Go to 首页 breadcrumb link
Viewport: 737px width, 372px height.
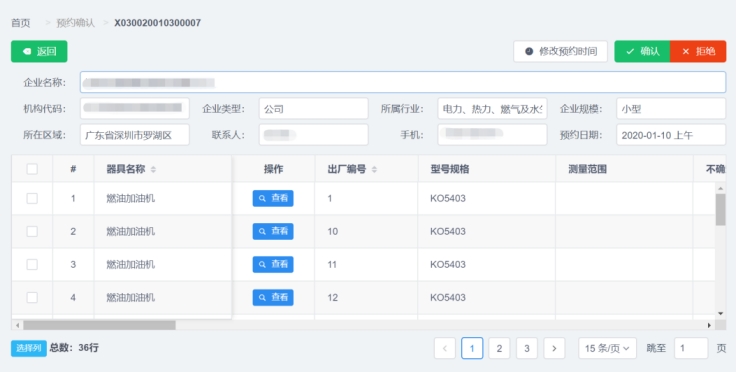tap(21, 23)
